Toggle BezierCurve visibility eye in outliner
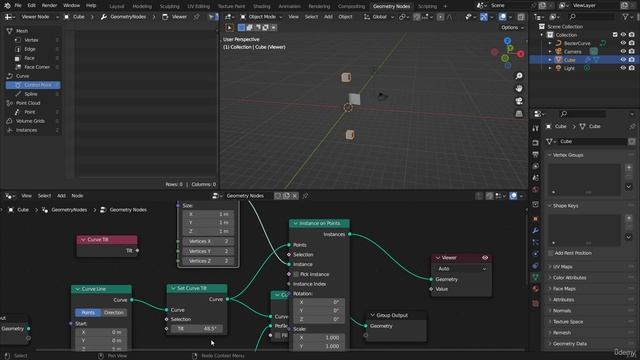This screenshot has width=640, height=360. pyautogui.click(x=623, y=43)
